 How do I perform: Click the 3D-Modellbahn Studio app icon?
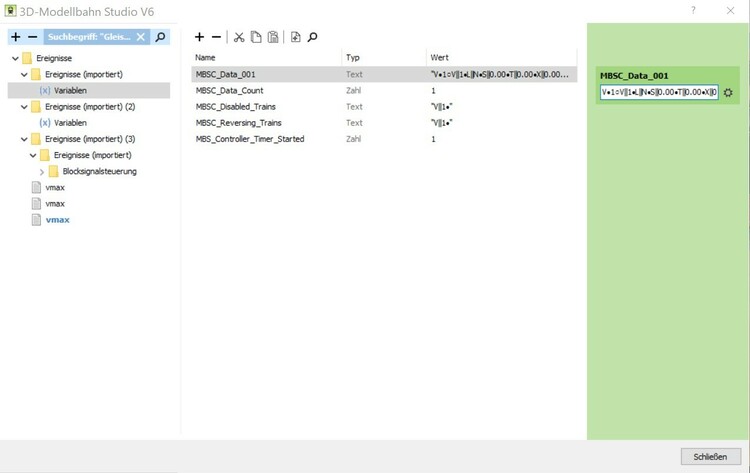point(10,11)
